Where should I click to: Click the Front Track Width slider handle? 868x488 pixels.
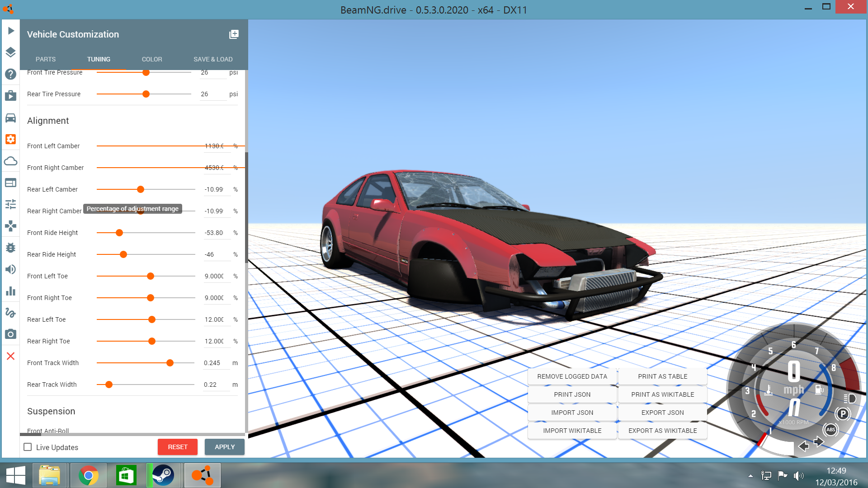[170, 363]
